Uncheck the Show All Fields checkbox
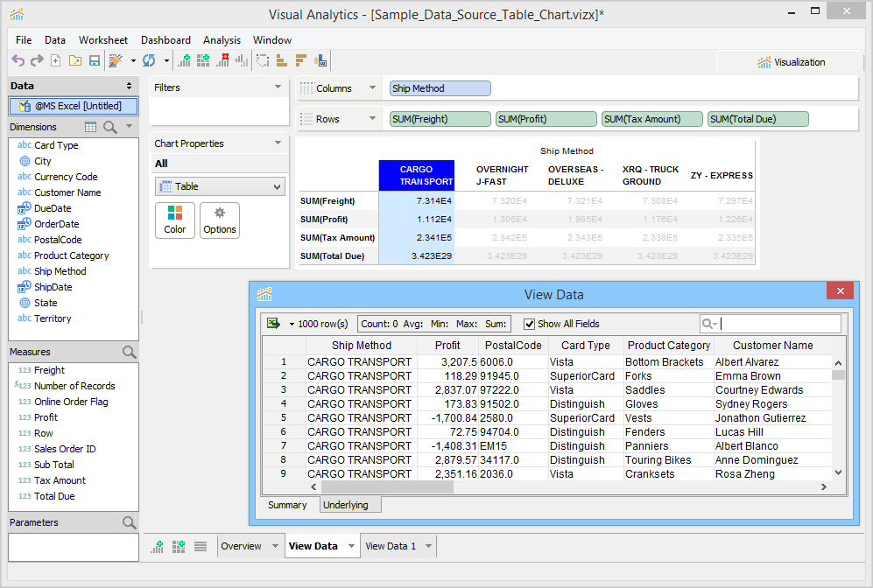Viewport: 873px width, 588px height. (x=529, y=324)
